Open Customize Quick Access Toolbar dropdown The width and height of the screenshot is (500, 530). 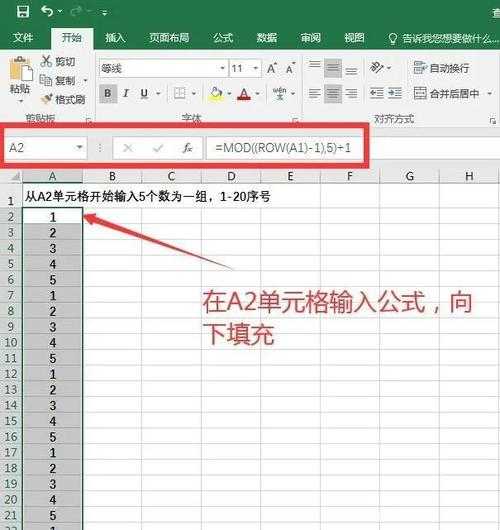104,13
